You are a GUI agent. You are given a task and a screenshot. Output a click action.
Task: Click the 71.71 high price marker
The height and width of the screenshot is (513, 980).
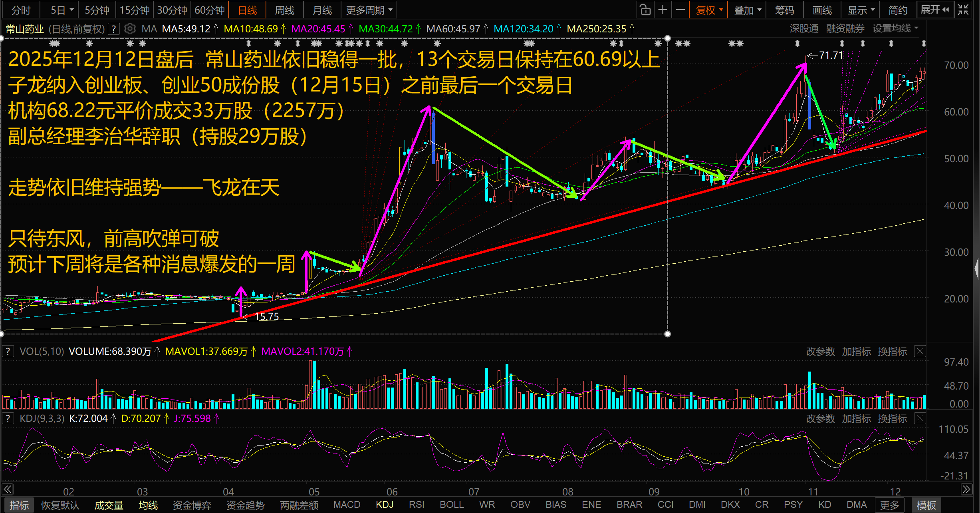tap(831, 55)
